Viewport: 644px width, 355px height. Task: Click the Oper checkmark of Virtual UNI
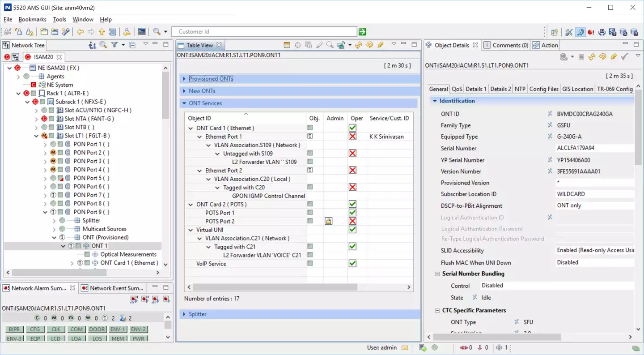coord(352,230)
